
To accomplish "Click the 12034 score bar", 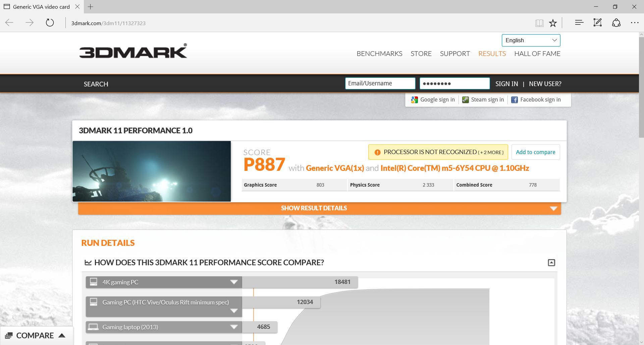I will (x=281, y=302).
